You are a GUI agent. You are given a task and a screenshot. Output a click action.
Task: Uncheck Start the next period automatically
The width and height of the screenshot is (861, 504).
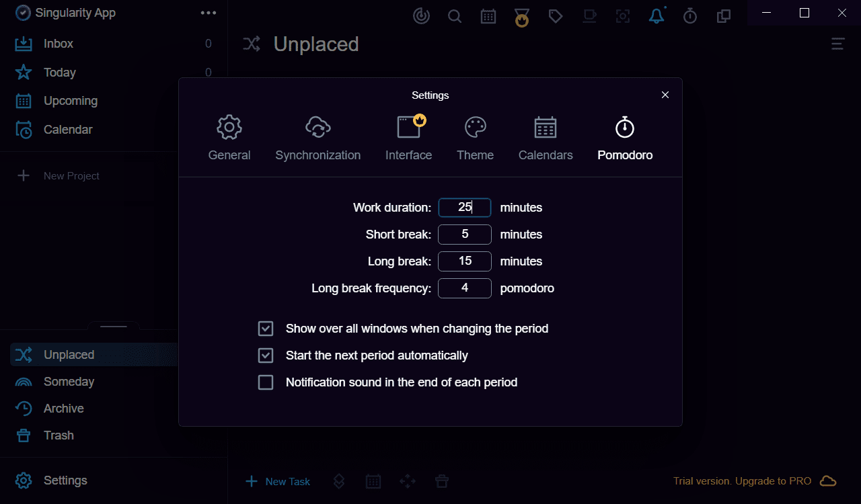click(266, 355)
